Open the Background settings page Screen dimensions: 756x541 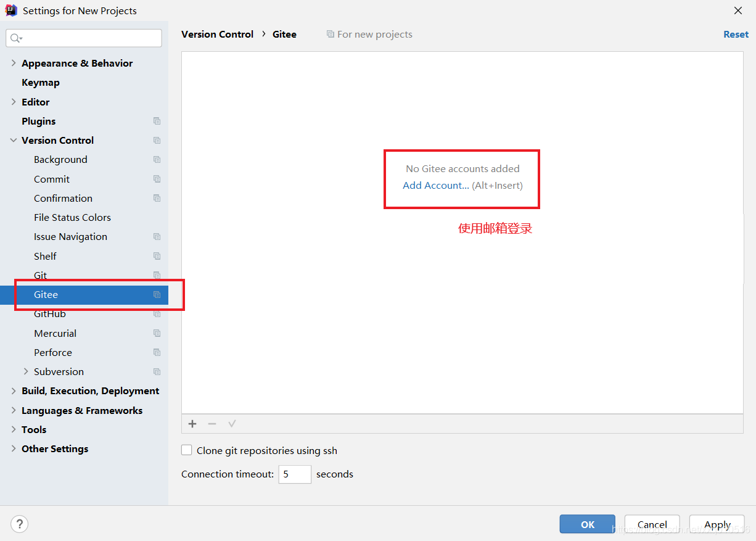point(60,159)
